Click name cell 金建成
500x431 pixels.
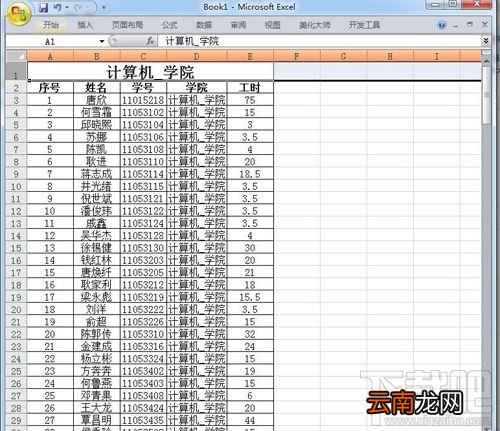pos(97,347)
